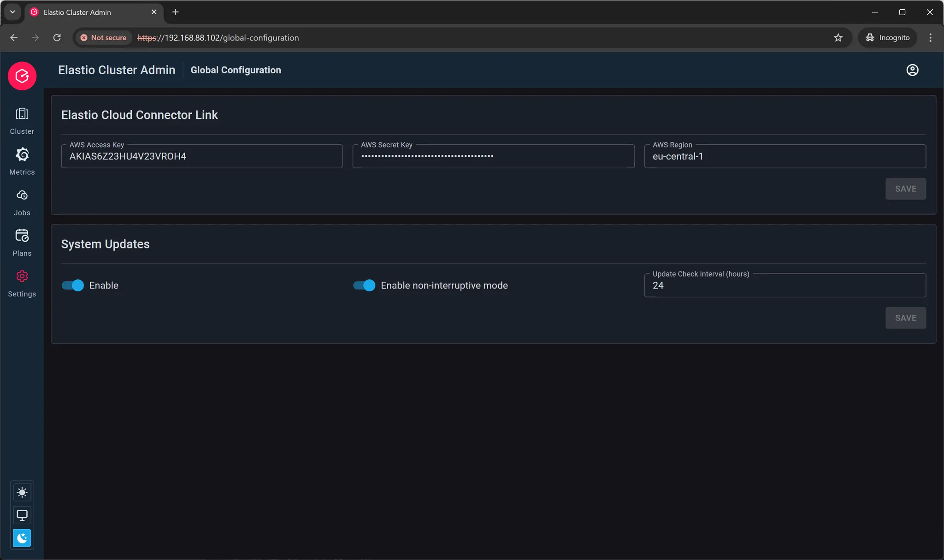Go forward in browser history
Image resolution: width=944 pixels, height=560 pixels.
35,38
